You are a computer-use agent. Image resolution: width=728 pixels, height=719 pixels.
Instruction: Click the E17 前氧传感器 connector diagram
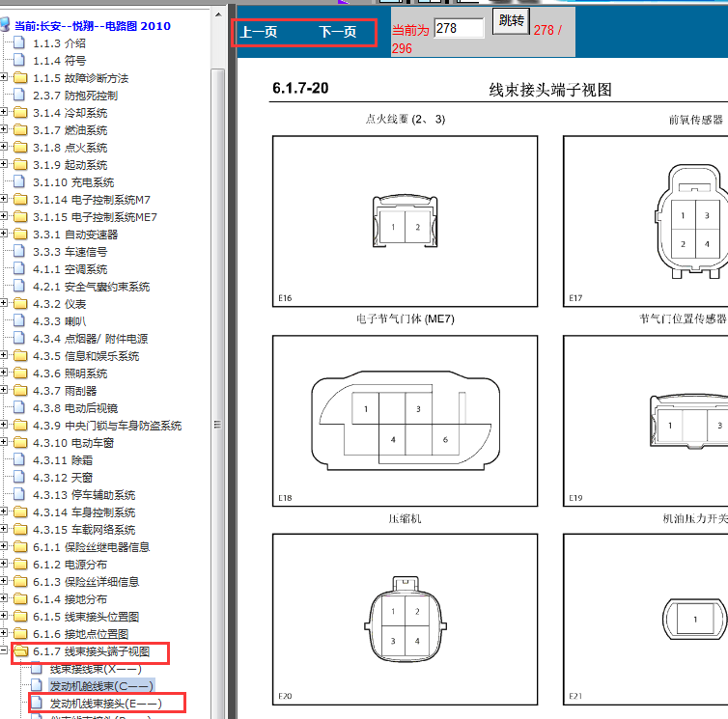(646, 221)
